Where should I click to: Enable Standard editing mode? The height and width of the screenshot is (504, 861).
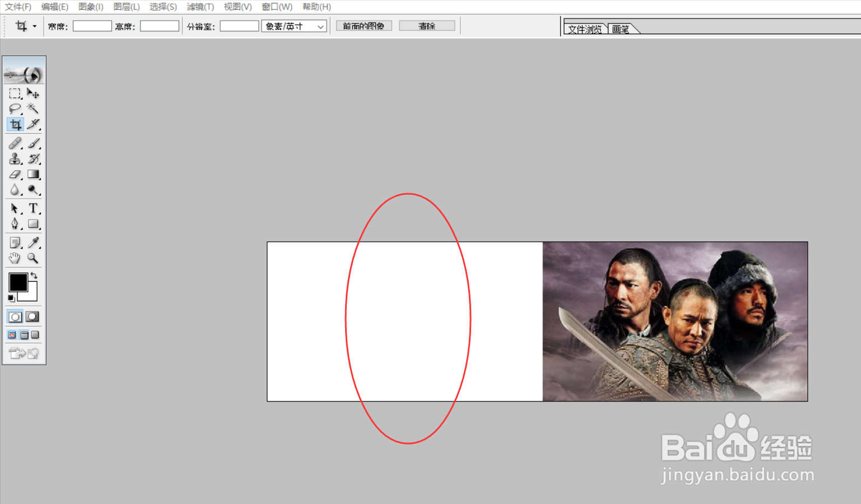coord(15,317)
